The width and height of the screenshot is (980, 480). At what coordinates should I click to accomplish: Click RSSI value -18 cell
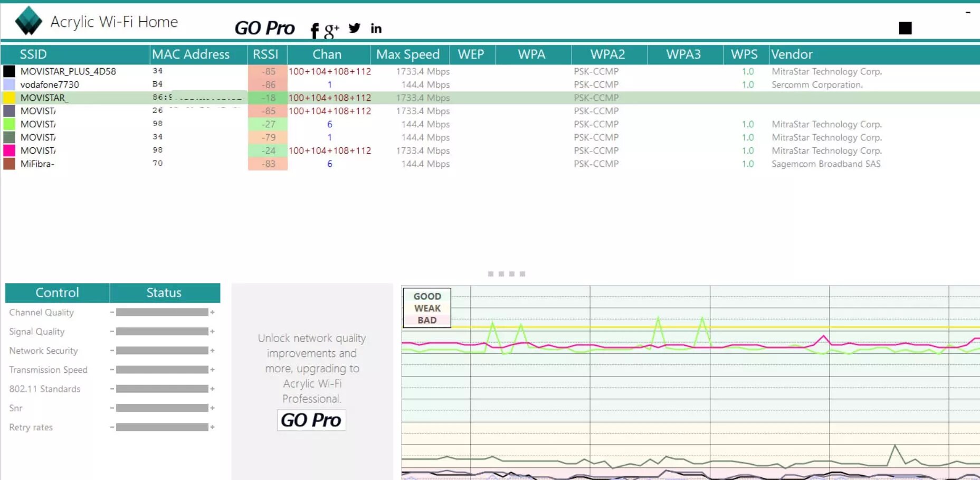coord(268,98)
